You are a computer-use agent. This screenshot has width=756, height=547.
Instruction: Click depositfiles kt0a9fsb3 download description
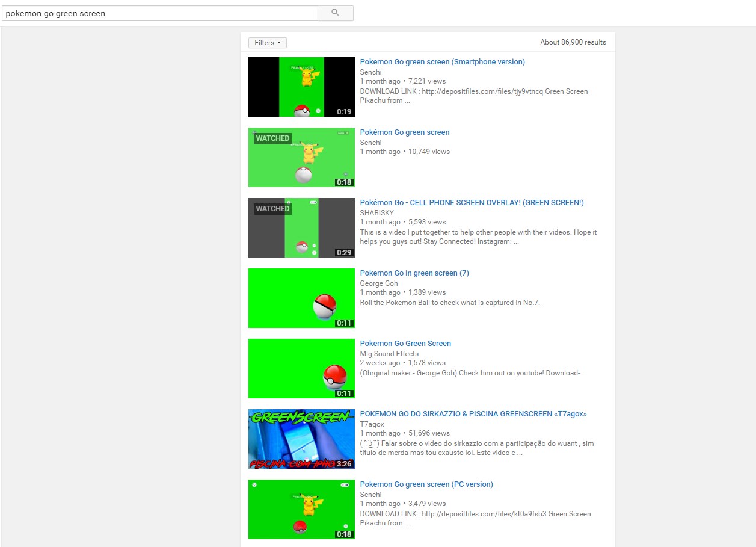(476, 519)
